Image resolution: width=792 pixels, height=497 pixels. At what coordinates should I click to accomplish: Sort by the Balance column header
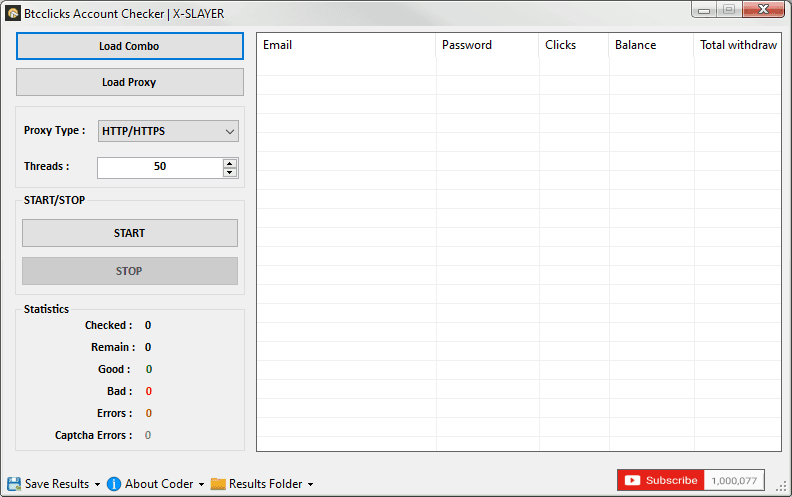pyautogui.click(x=652, y=45)
